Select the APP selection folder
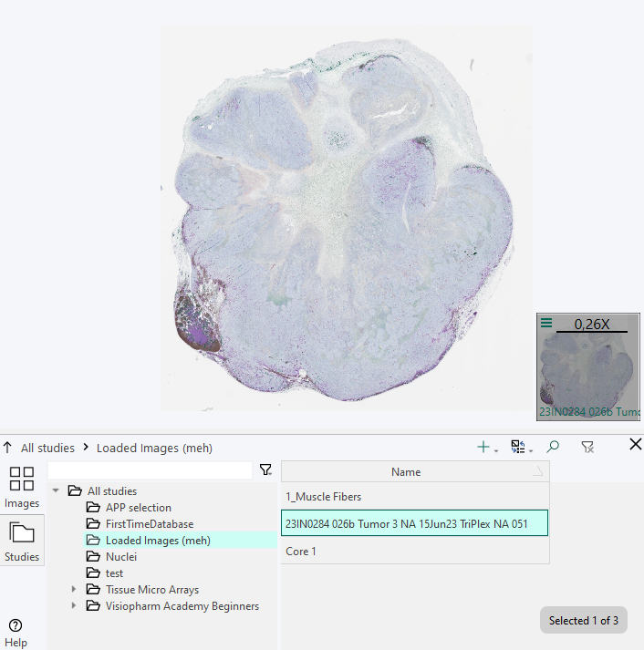This screenshot has width=644, height=650. (139, 508)
